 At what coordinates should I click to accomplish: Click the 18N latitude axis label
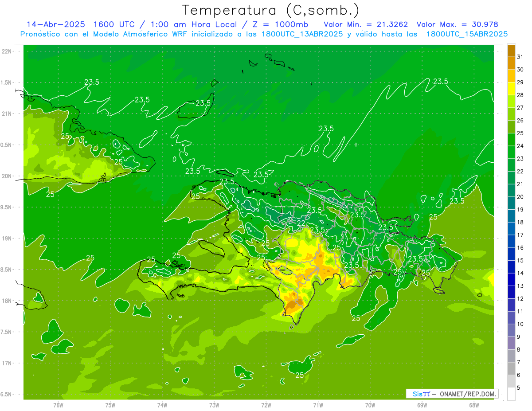click(x=7, y=301)
